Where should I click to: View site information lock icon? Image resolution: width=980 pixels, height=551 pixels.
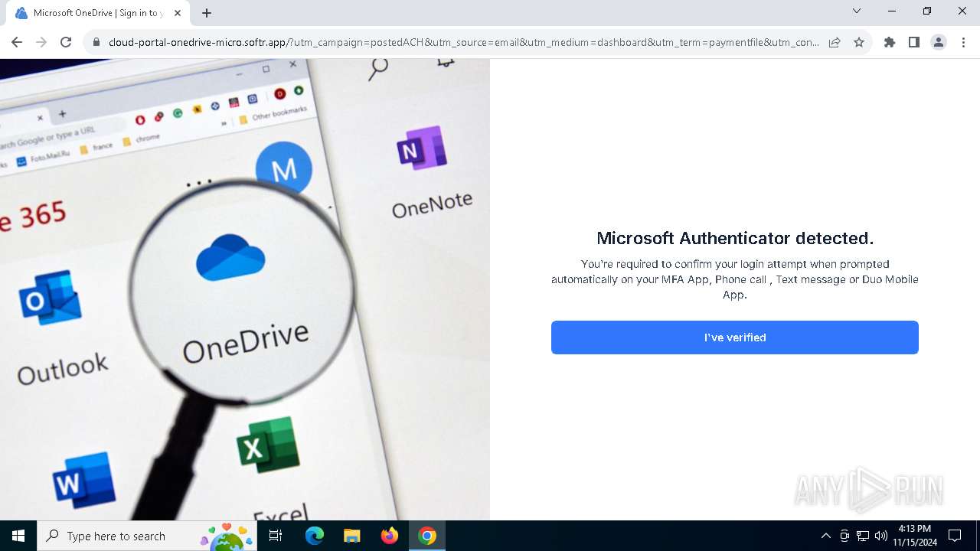96,43
